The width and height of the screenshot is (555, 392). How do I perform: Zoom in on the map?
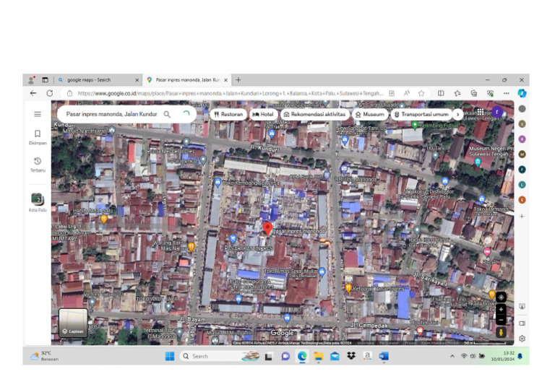[501, 310]
